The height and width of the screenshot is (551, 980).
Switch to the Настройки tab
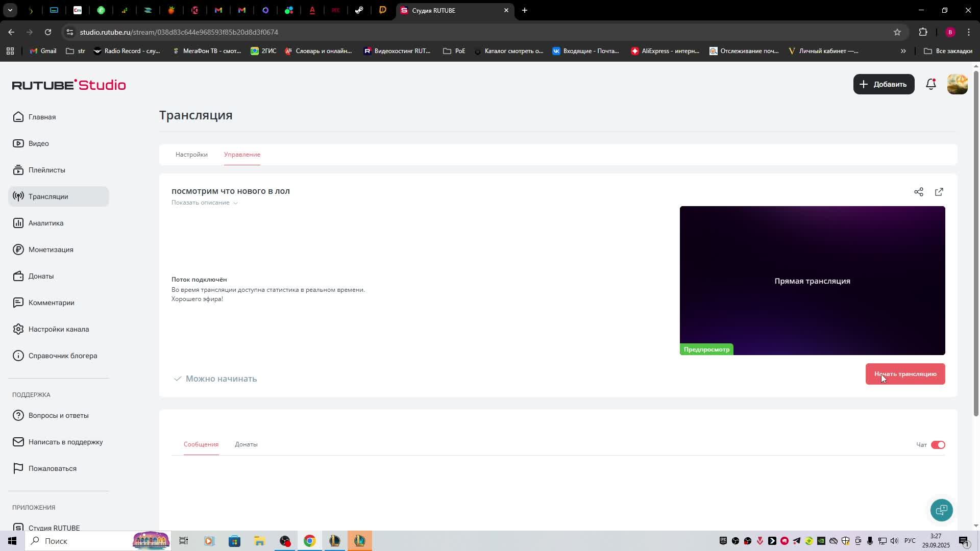[191, 155]
